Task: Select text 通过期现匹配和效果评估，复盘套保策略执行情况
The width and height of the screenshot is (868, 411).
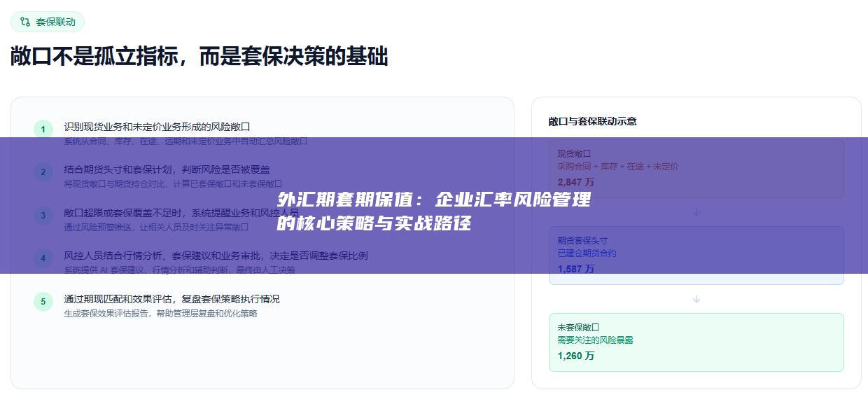Action: (x=171, y=299)
